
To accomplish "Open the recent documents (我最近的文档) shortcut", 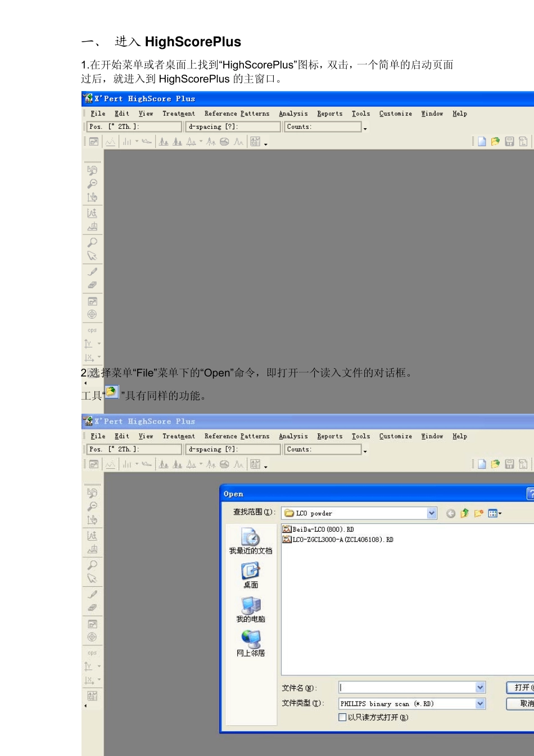I will pos(251,541).
